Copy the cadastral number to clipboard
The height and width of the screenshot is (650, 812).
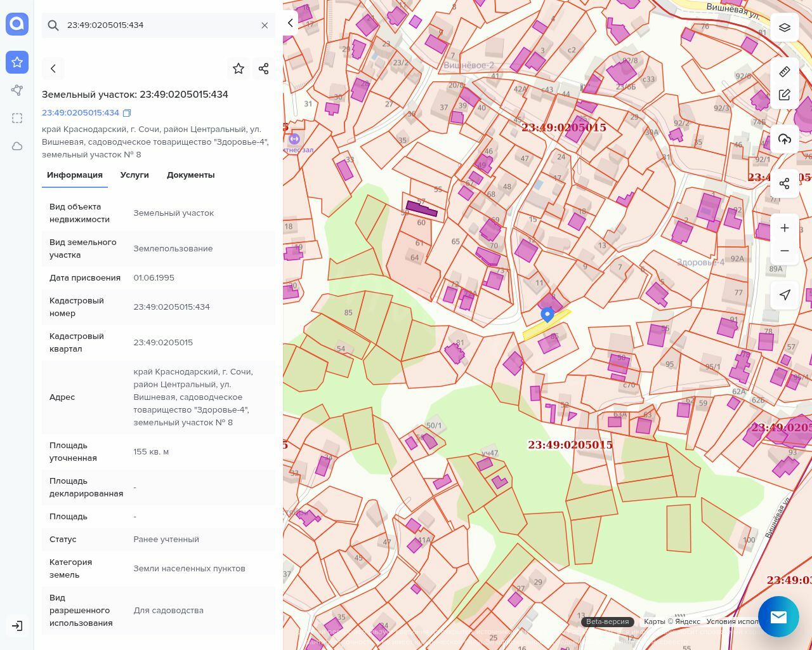(127, 113)
